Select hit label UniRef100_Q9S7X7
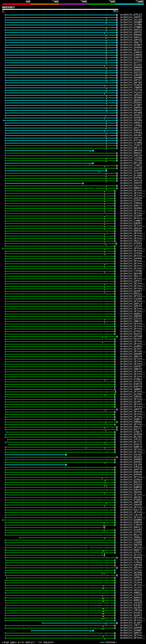This screenshot has width=146, height=644. pos(131,128)
